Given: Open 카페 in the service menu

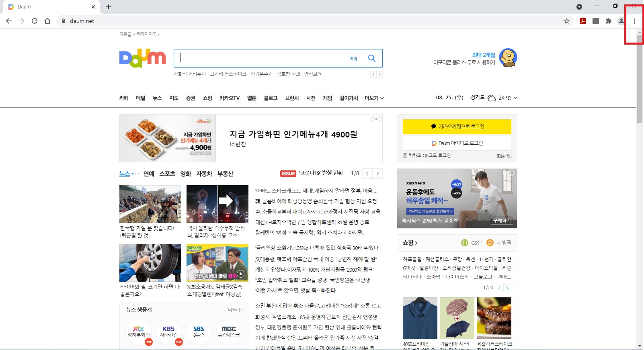Looking at the screenshot, I should [124, 98].
